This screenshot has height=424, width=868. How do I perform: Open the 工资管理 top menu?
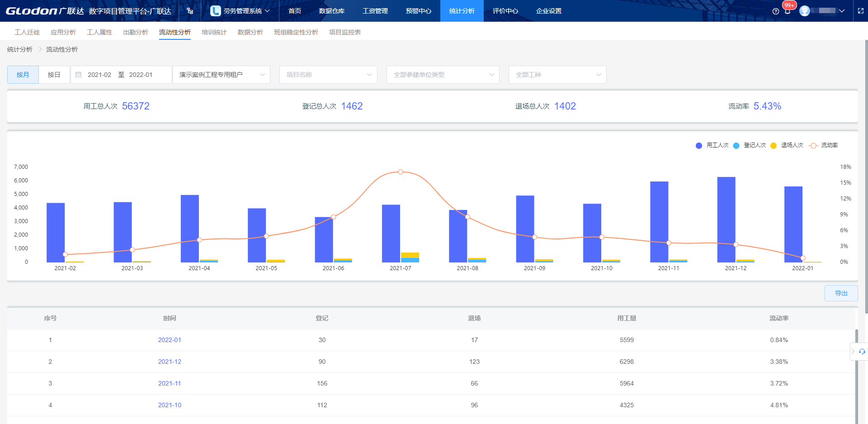[x=375, y=11]
